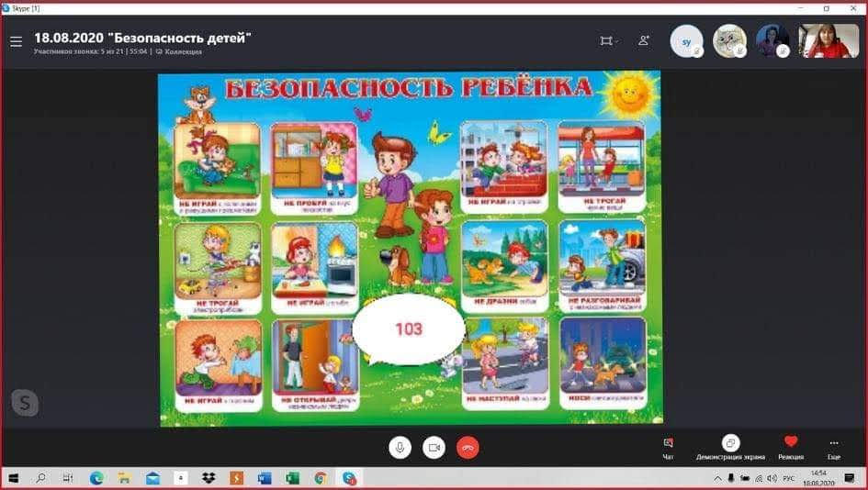Show hidden system tray icons
Viewport: 868px width, 490px height.
coord(717,478)
